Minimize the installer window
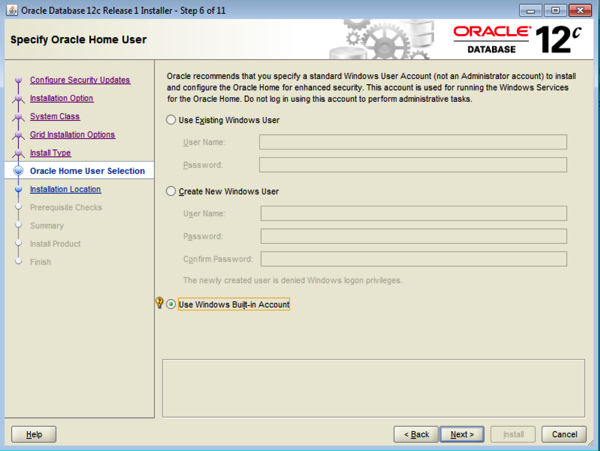Image resolution: width=600 pixels, height=451 pixels. click(530, 10)
